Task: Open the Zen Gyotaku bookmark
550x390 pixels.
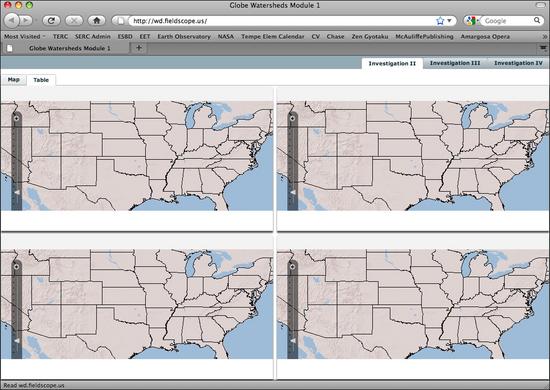Action: point(370,36)
